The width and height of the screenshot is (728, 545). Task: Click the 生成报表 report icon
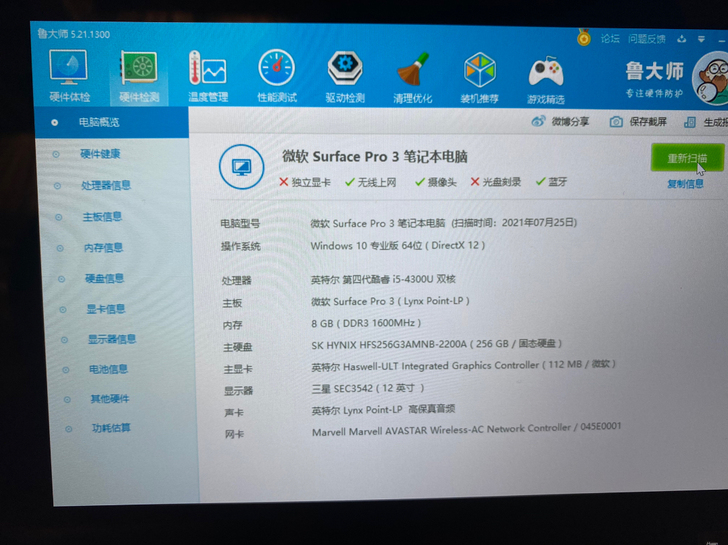click(690, 123)
